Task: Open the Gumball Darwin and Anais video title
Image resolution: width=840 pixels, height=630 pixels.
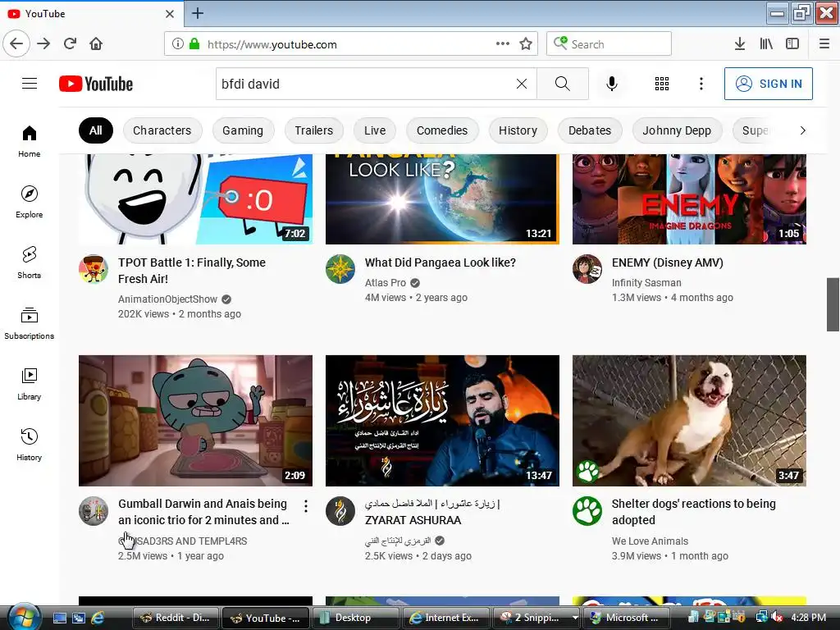Action: [203, 512]
